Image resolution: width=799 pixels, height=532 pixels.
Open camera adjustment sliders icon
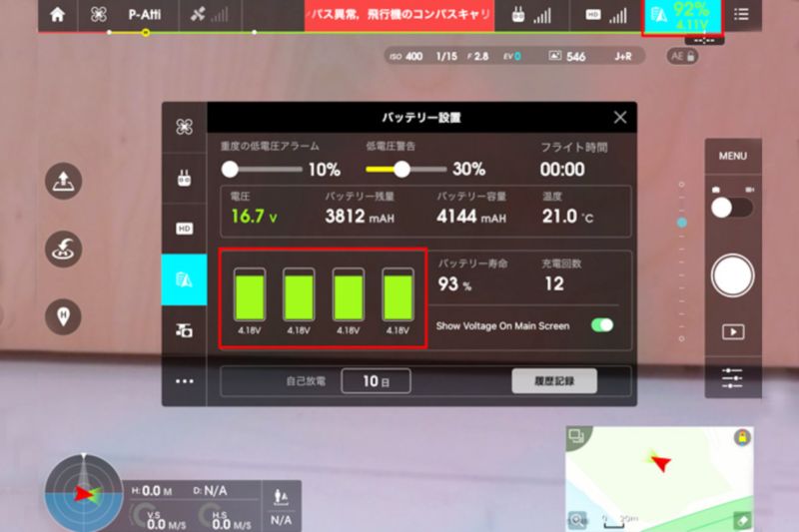733,378
